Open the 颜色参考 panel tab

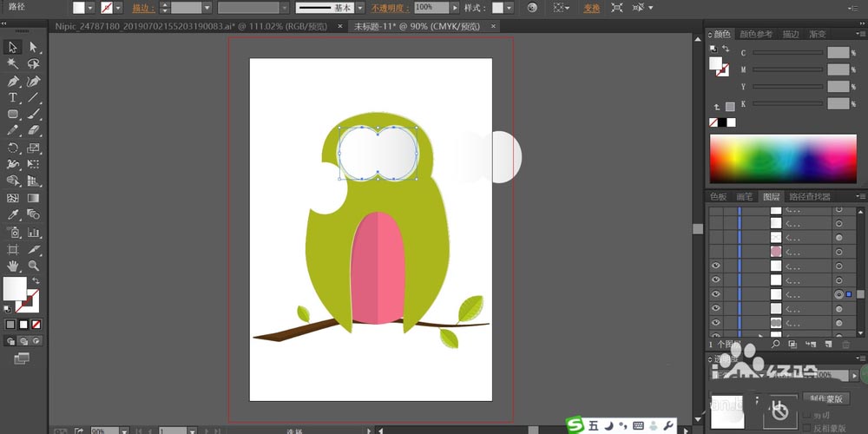(756, 35)
